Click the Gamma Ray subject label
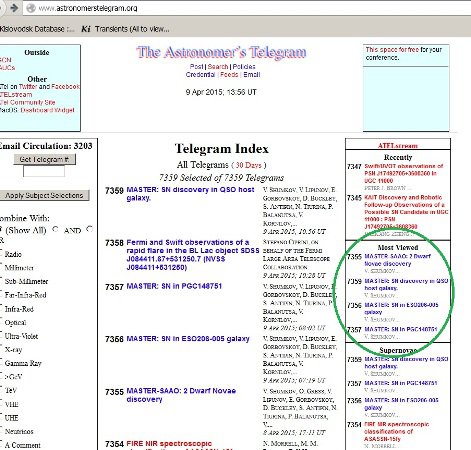471x450 pixels. click(x=23, y=363)
